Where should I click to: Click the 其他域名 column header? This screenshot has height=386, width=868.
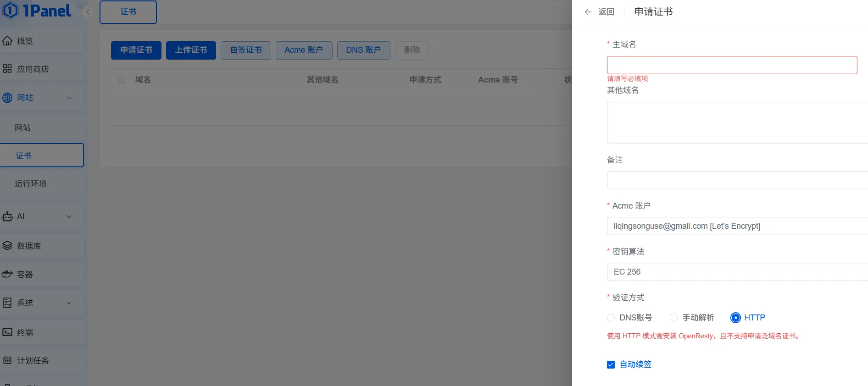pyautogui.click(x=323, y=80)
